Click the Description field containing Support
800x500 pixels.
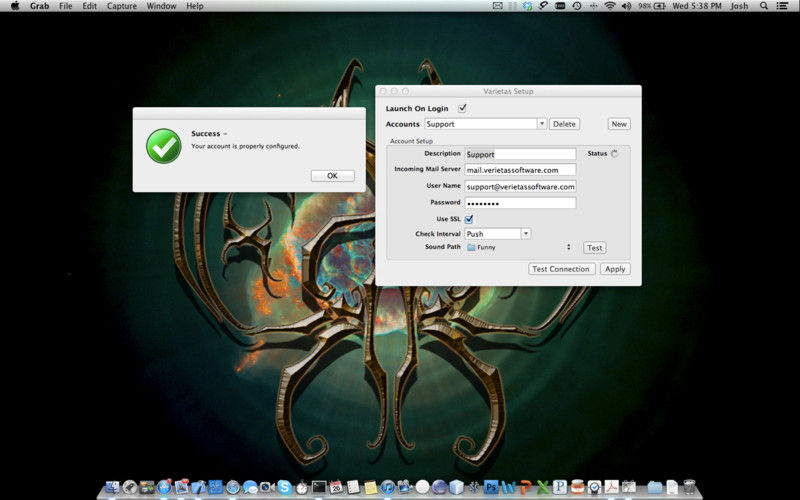click(x=520, y=154)
